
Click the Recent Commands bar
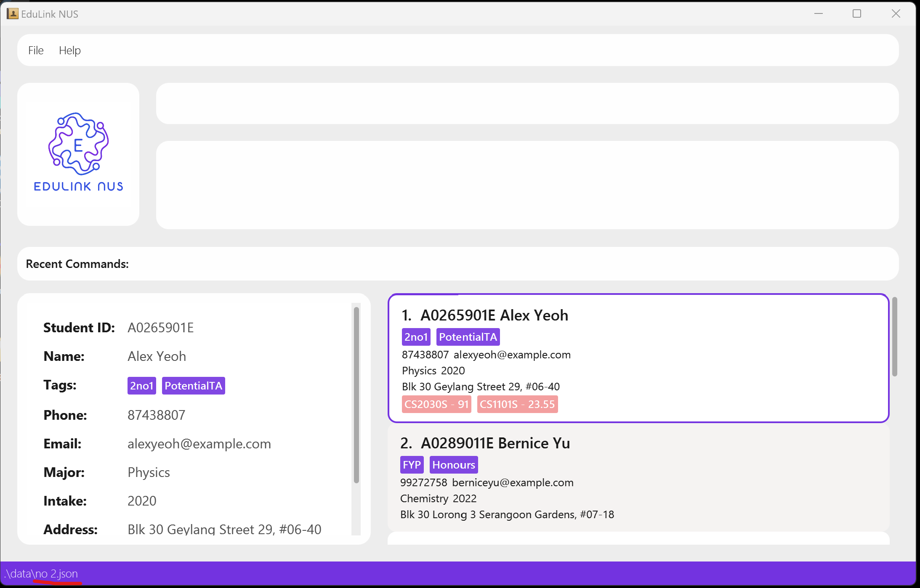coord(458,264)
